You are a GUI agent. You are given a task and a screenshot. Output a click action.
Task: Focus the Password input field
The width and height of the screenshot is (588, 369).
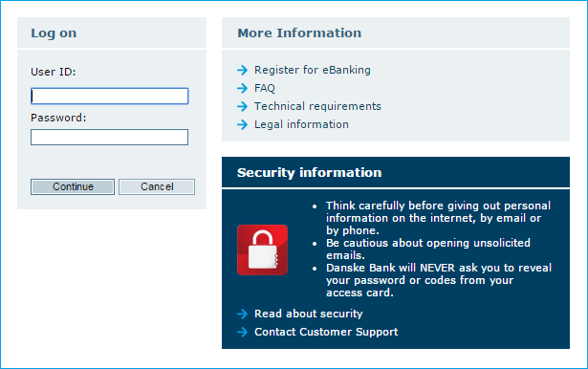[110, 138]
